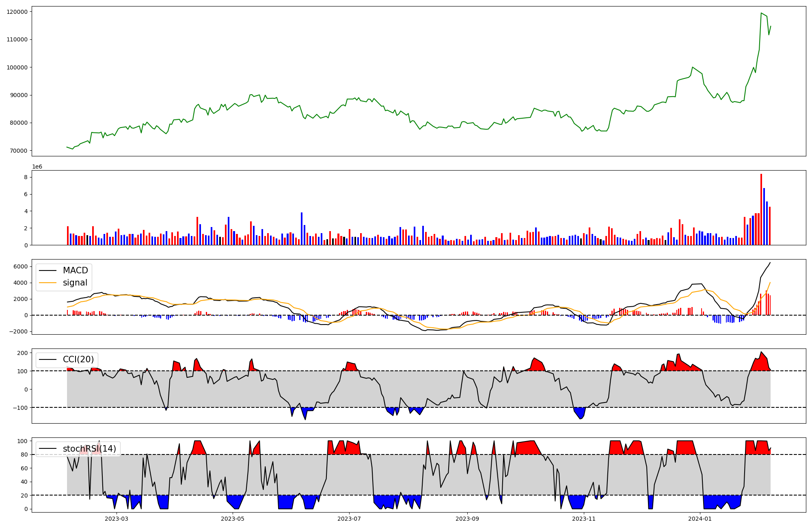The image size is (812, 528).
Task: Click the MACD legend label
Action: 75,270
